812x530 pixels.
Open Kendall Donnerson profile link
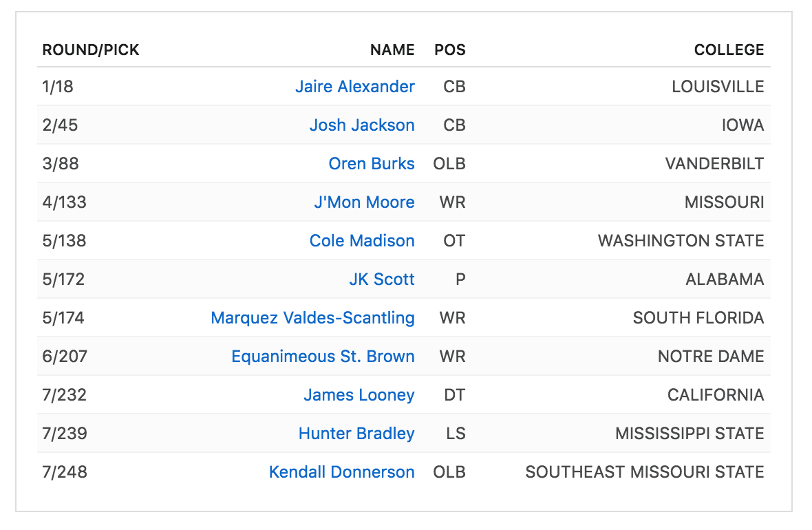coord(341,472)
